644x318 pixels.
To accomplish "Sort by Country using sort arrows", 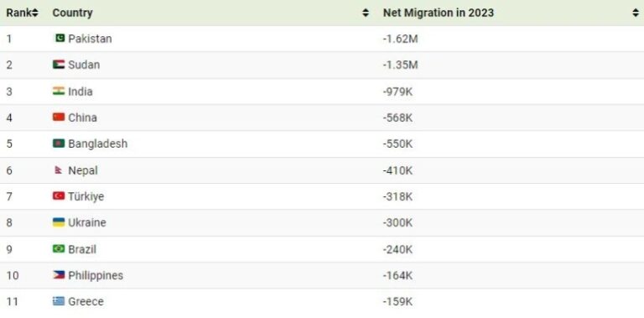I will click(x=365, y=13).
